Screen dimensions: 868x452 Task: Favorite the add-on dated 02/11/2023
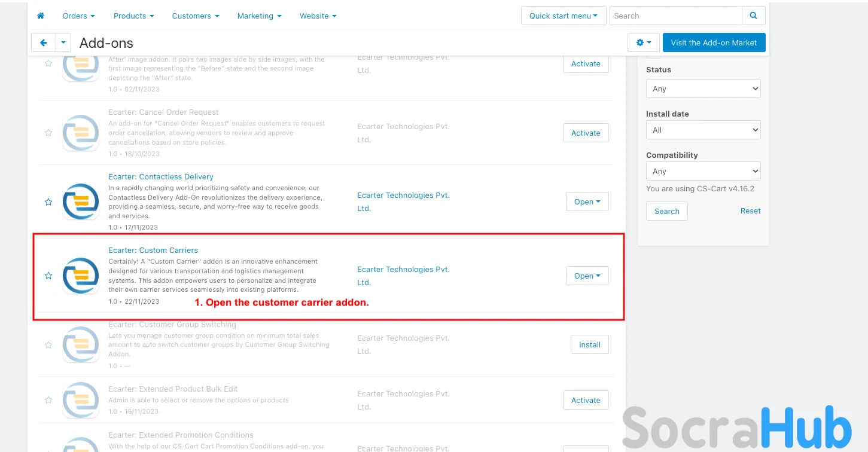coord(48,63)
